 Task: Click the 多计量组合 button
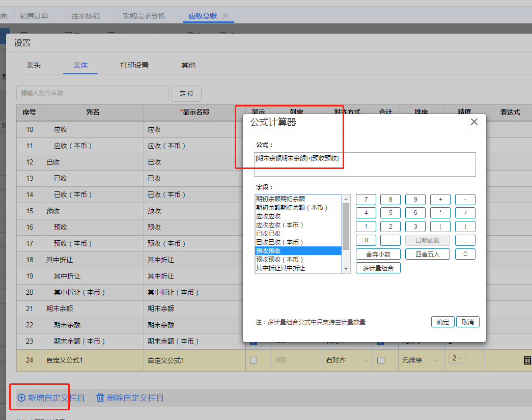tap(378, 268)
